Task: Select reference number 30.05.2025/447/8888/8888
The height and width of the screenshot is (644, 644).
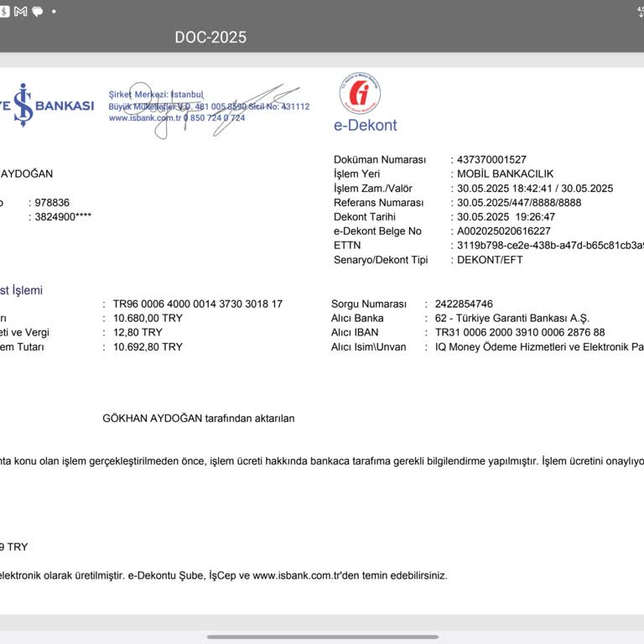Action: (x=519, y=202)
